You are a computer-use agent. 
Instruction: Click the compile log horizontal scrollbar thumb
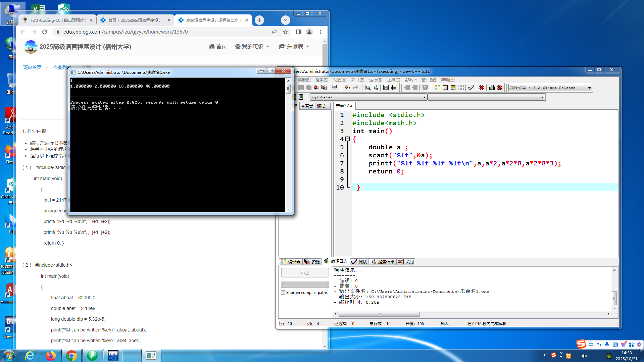click(x=379, y=314)
